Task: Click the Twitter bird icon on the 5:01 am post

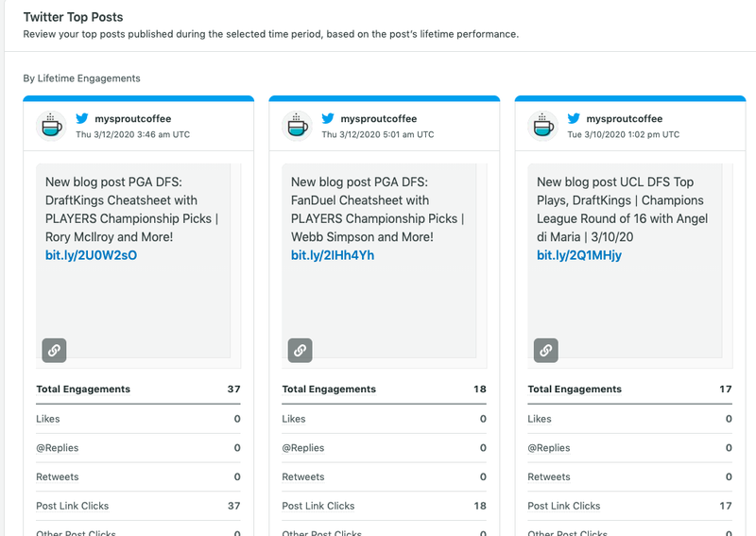Action: click(x=328, y=118)
